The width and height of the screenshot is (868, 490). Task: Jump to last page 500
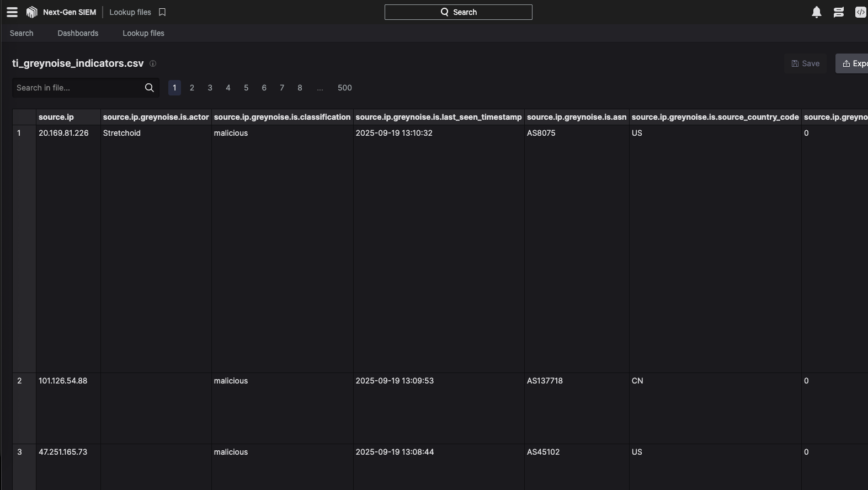[x=344, y=88]
